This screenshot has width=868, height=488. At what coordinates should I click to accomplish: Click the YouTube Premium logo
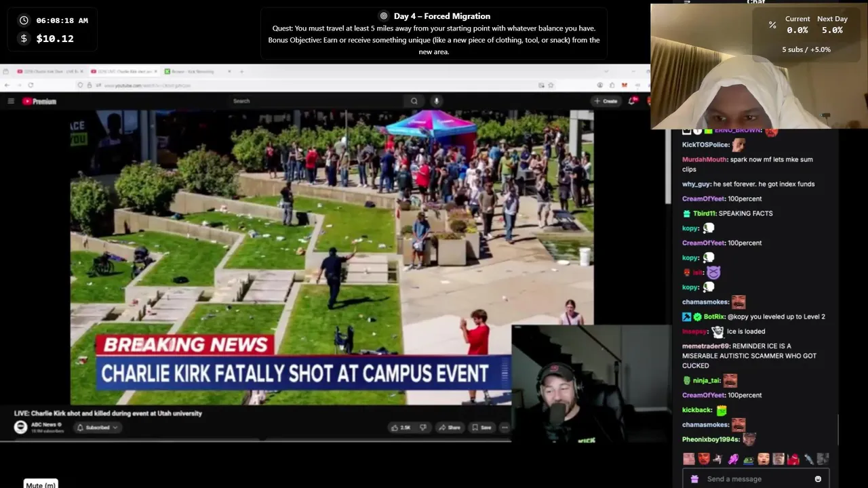(39, 101)
